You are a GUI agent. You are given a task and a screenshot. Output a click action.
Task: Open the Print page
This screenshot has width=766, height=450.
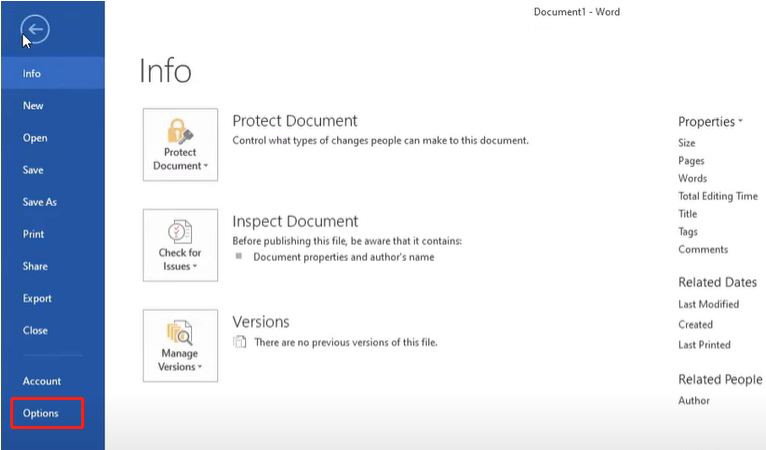53,234
